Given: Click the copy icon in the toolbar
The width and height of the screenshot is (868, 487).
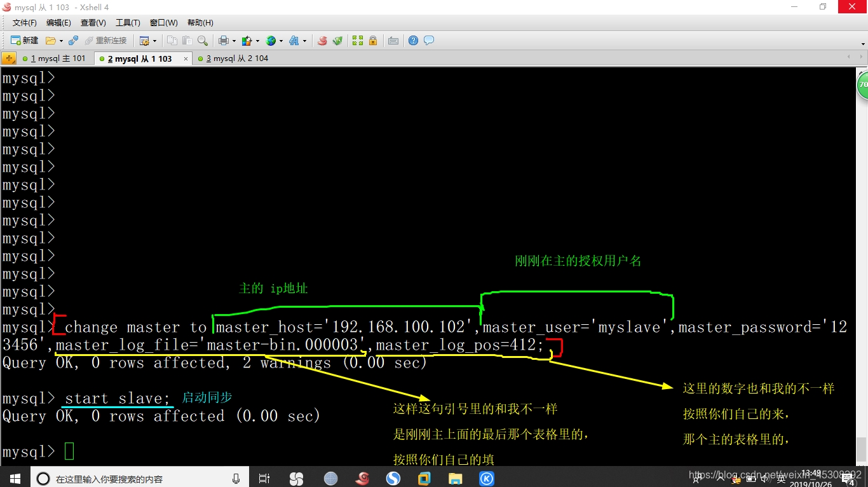Looking at the screenshot, I should 172,41.
